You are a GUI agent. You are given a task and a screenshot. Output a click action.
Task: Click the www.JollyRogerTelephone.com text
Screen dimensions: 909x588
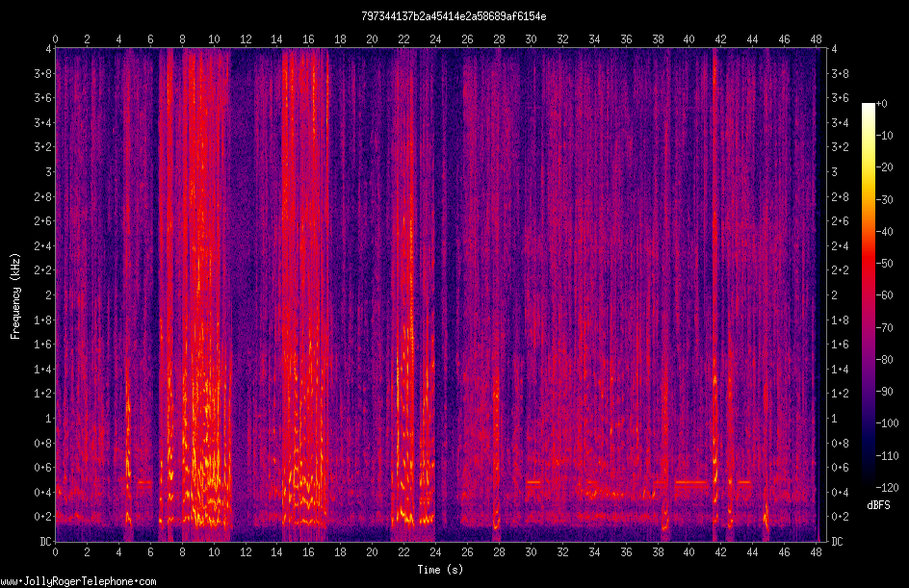78,581
